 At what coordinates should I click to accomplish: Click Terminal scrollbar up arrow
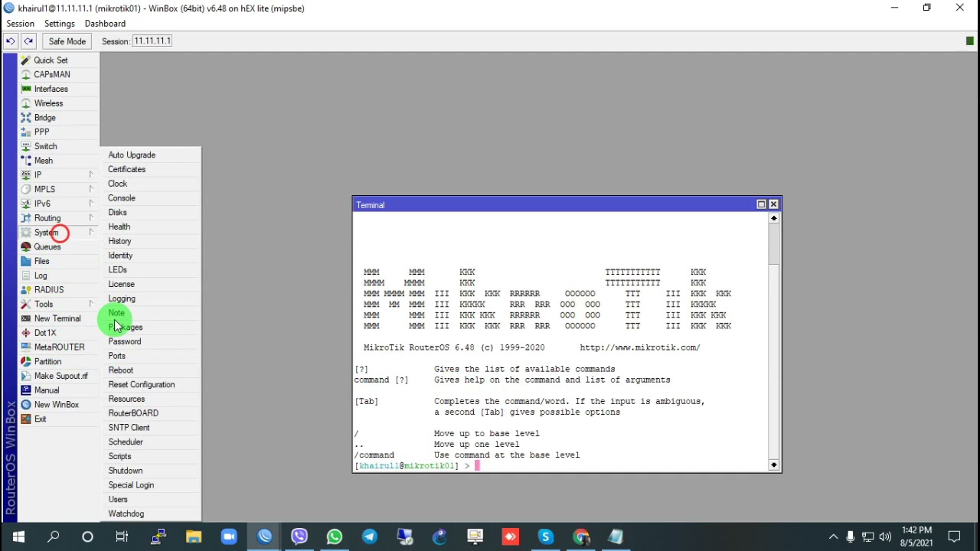[774, 218]
